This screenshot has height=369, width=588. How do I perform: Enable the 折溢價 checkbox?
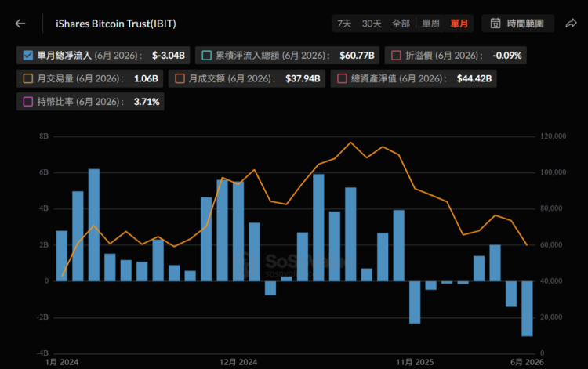pyautogui.click(x=396, y=56)
